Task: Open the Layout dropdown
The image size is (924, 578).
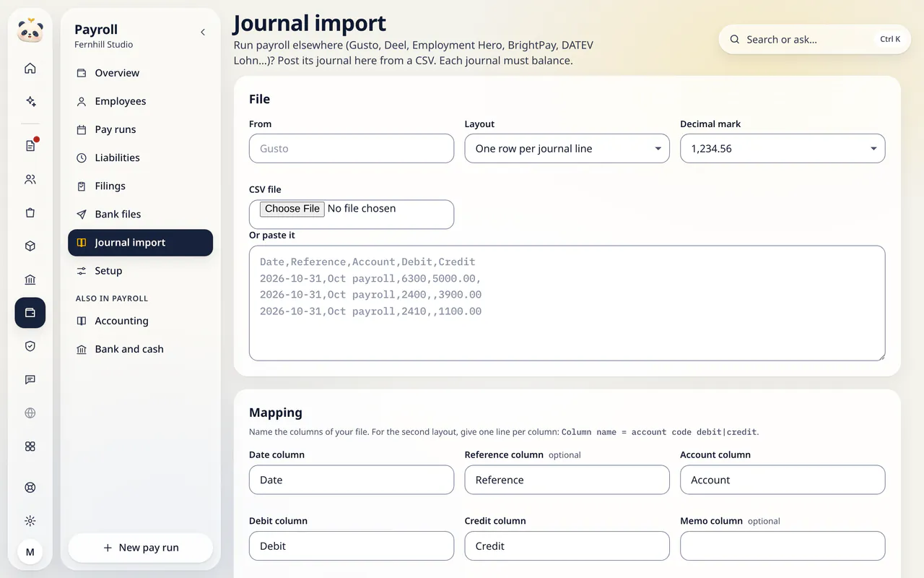Action: pyautogui.click(x=567, y=148)
